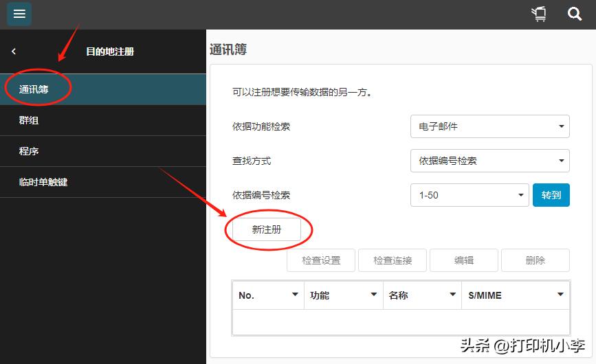
Task: Go back with the left chevron
Action: coord(14,52)
